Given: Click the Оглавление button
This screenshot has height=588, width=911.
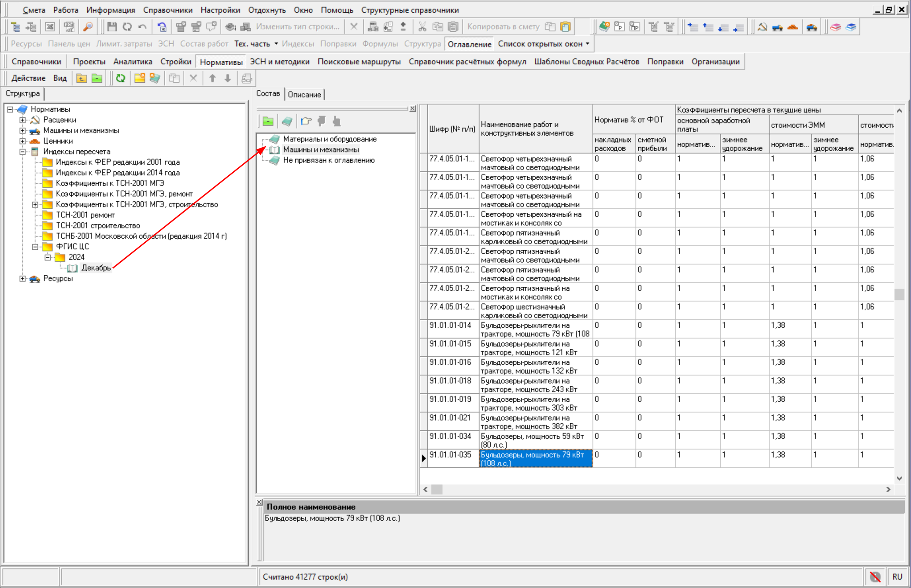Looking at the screenshot, I should click(x=469, y=44).
